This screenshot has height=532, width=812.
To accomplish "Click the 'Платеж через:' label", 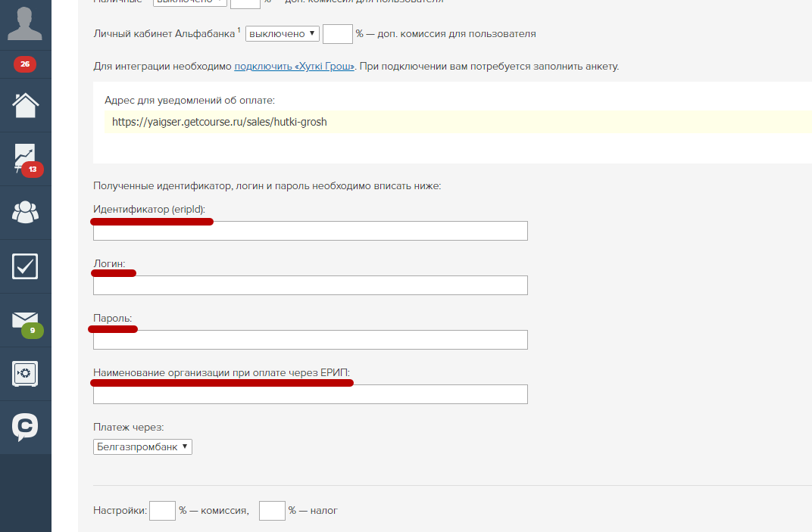I will coord(129,428).
